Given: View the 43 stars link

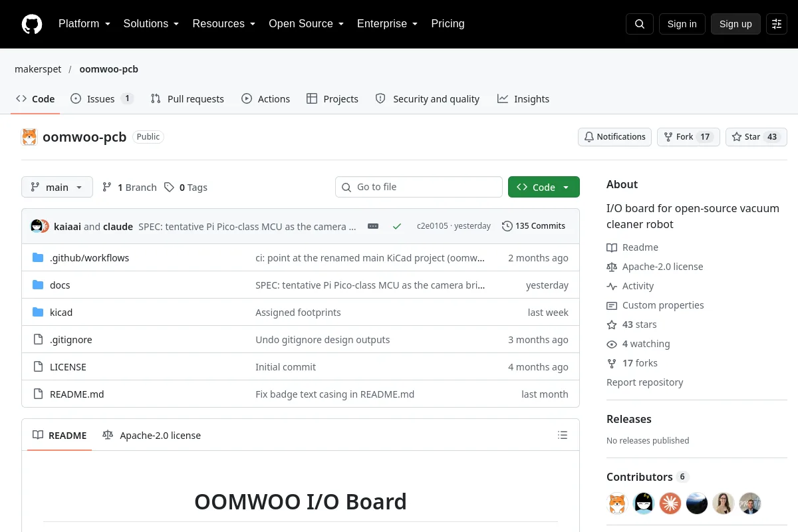Looking at the screenshot, I should point(632,325).
